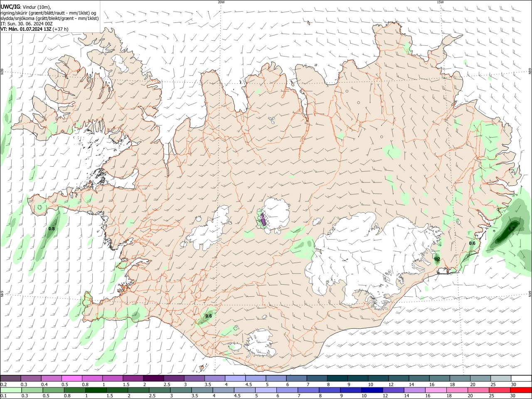This screenshot has height=399, width=532.
Task: Click the init time line 'IT: Sun. 30. 06. 2024 00Z'
Action: (x=27, y=24)
